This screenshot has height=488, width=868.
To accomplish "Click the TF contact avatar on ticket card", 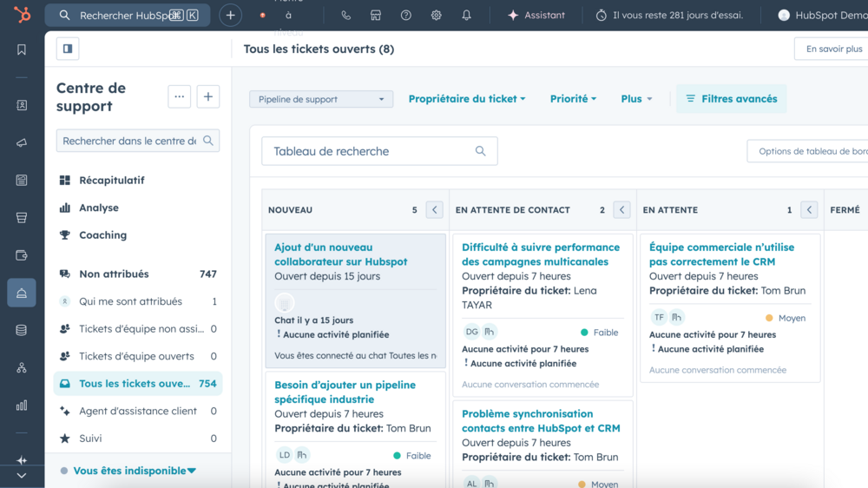I will (659, 318).
